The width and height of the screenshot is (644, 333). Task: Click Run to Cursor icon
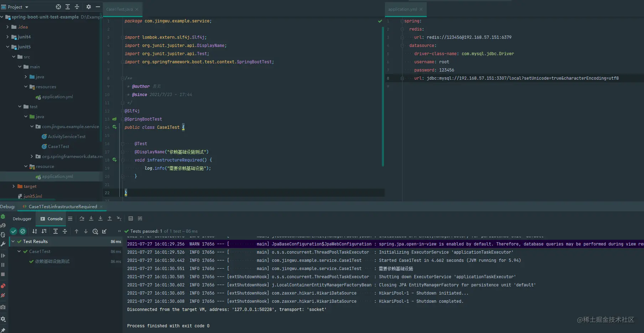pos(119,218)
